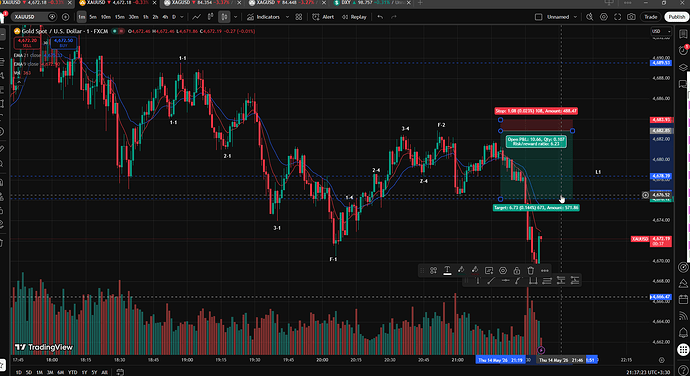The height and width of the screenshot is (376, 690).
Task: Switch to the 5m timeframe
Action: click(93, 17)
